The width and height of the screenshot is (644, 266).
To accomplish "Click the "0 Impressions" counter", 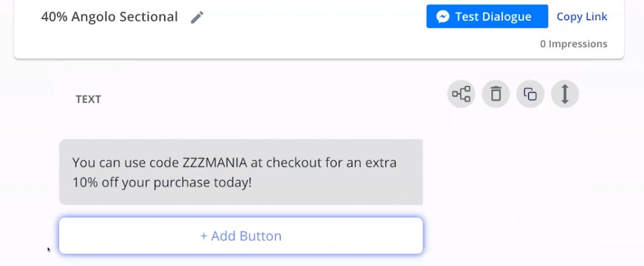I will pos(574,44).
